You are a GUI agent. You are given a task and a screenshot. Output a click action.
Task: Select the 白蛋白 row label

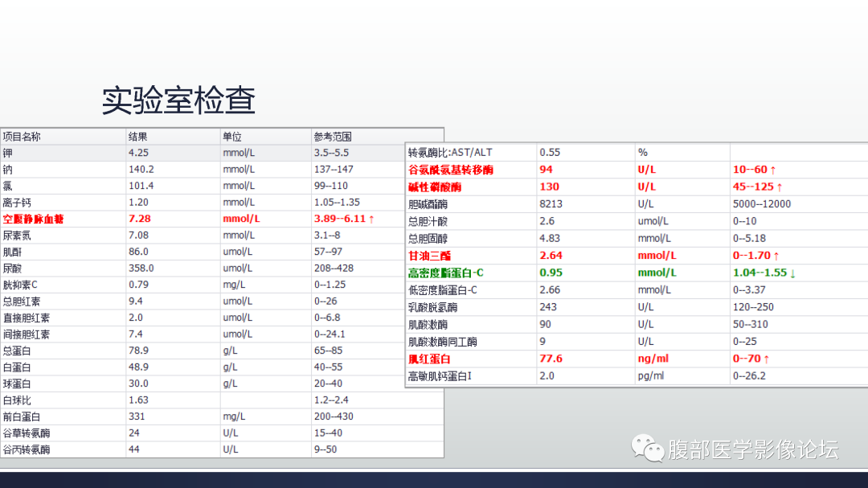tap(17, 367)
